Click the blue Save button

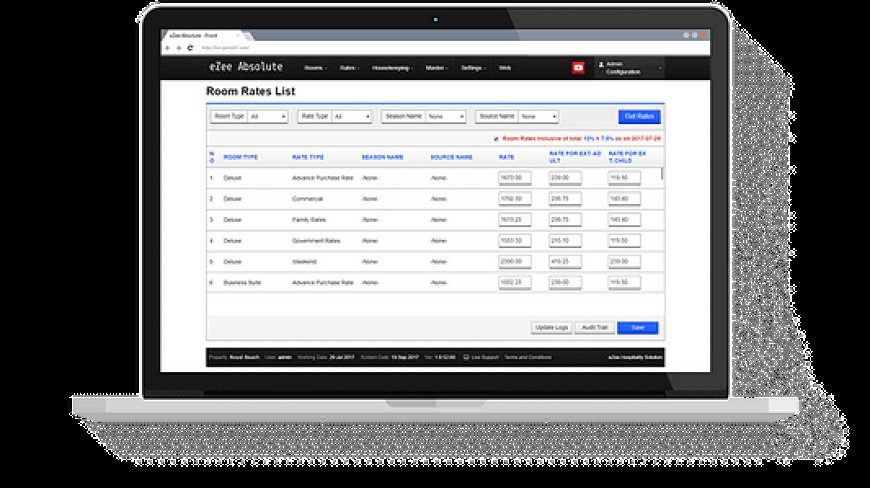pyautogui.click(x=638, y=328)
